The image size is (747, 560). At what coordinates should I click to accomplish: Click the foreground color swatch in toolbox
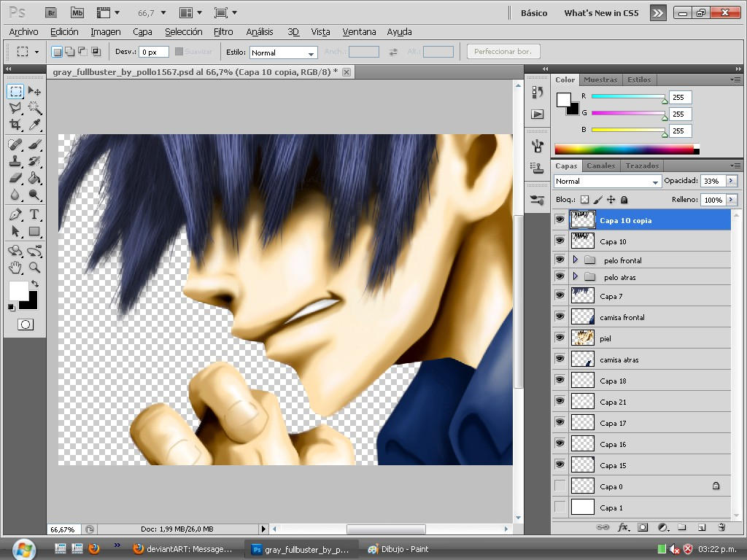(18, 290)
